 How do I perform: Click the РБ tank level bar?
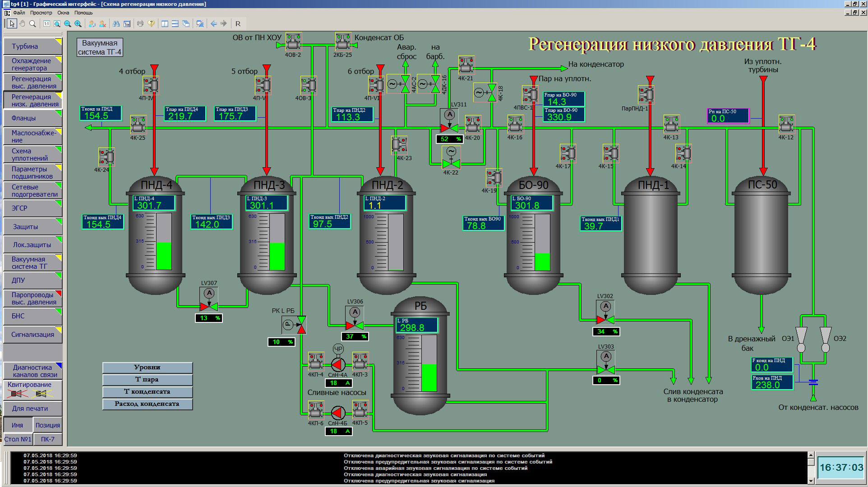[x=429, y=363]
